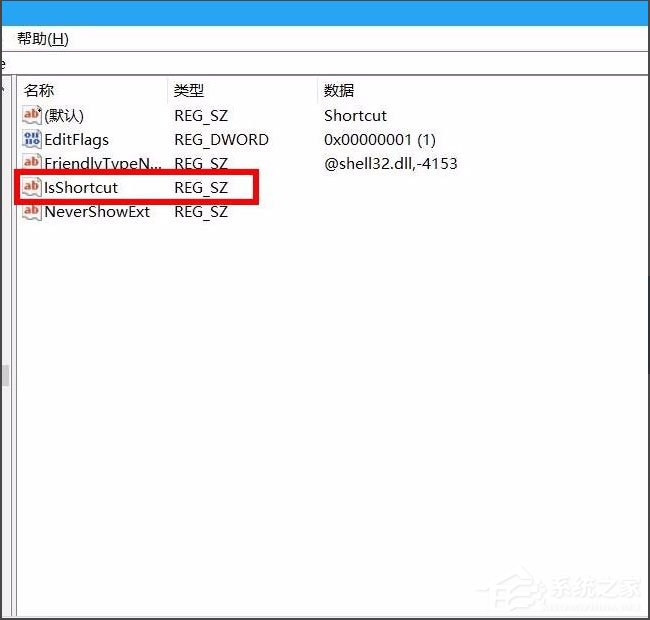Select the (默认) string value icon

click(32, 115)
